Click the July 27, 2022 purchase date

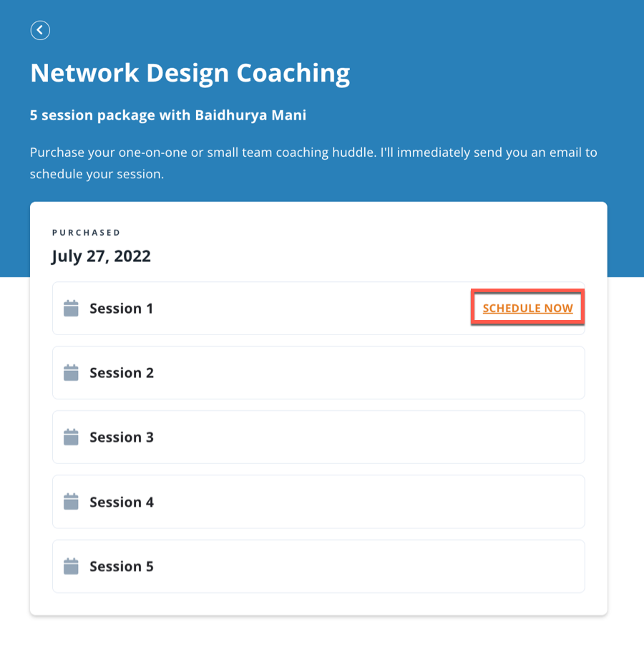101,256
